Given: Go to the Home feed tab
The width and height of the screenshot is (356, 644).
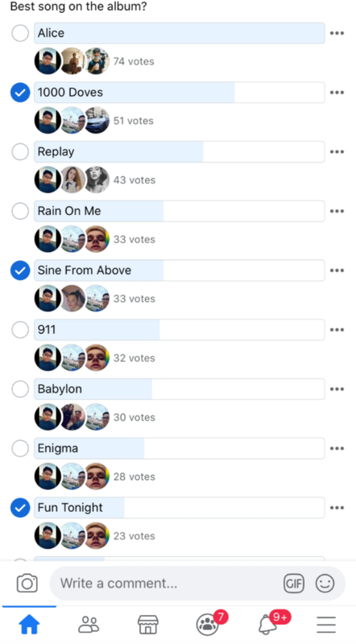Looking at the screenshot, I should pyautogui.click(x=30, y=625).
